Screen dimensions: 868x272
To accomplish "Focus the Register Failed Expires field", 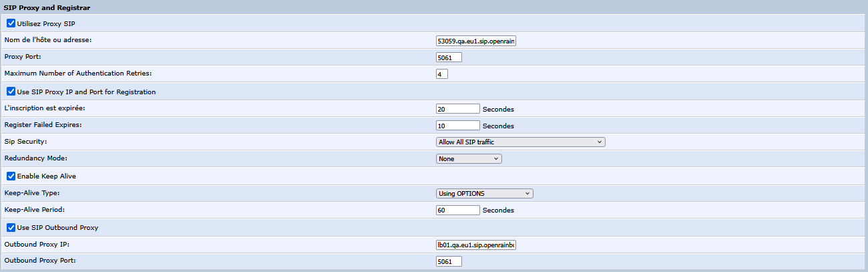I will point(458,126).
